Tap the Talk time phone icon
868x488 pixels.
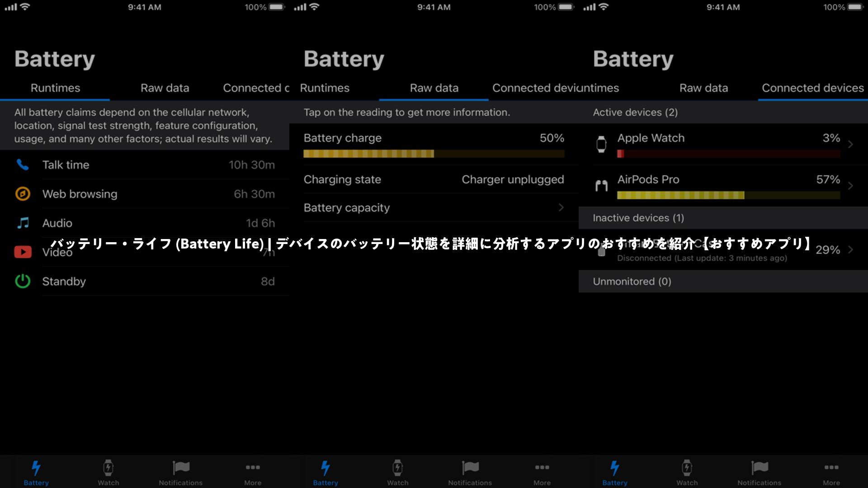pyautogui.click(x=23, y=165)
